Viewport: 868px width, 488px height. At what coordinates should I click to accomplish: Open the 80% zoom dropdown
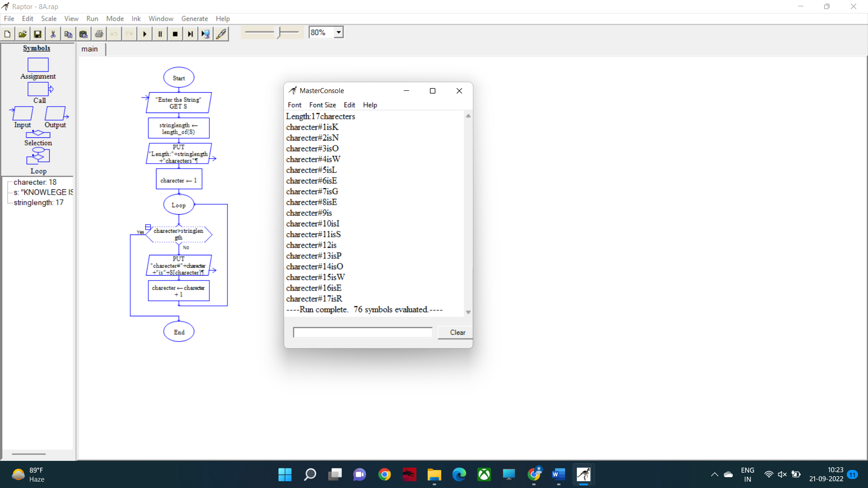coord(339,33)
